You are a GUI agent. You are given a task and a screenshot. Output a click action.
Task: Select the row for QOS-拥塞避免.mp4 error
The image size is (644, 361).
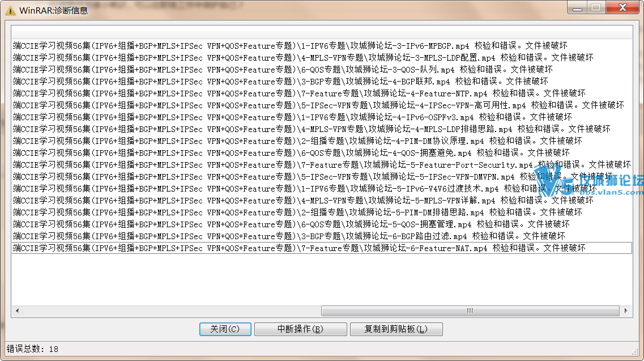click(322, 153)
